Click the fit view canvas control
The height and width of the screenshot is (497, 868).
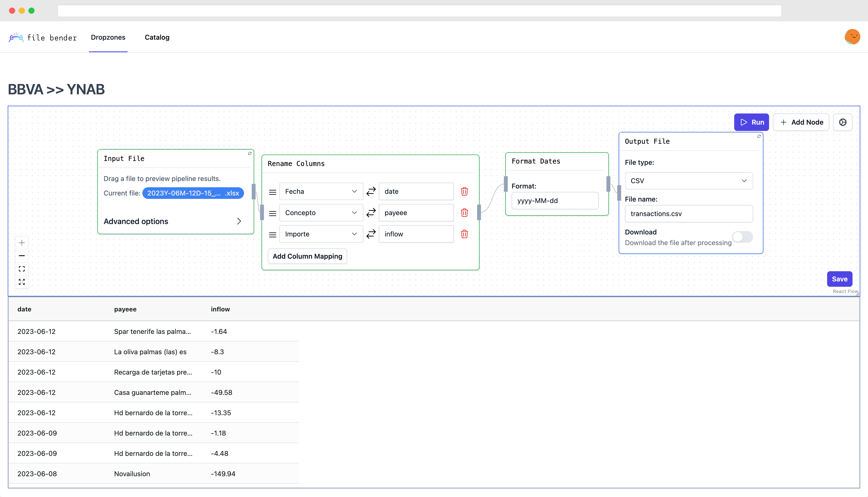point(22,269)
